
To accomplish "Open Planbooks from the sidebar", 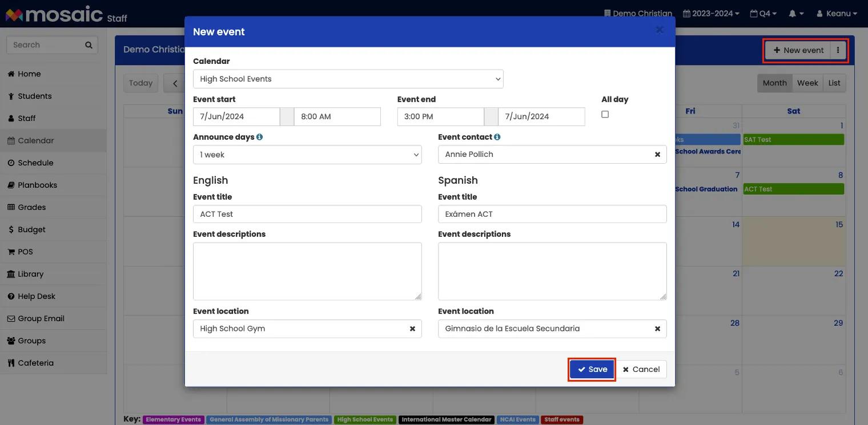I will tap(34, 185).
